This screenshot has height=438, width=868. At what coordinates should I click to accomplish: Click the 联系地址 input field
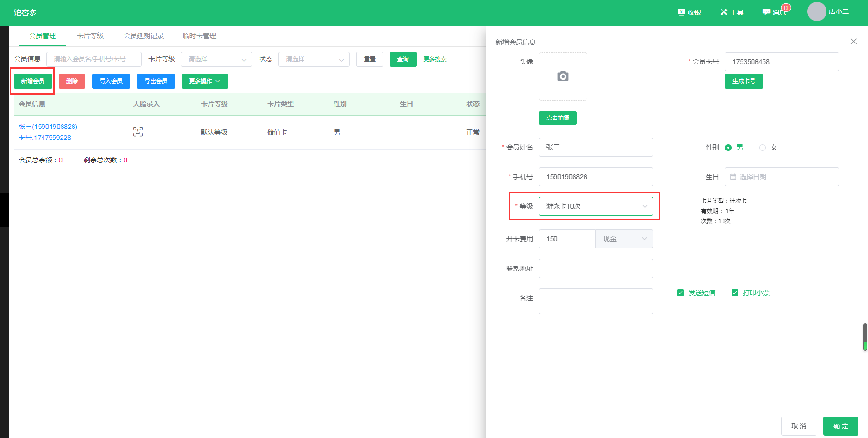click(x=596, y=268)
